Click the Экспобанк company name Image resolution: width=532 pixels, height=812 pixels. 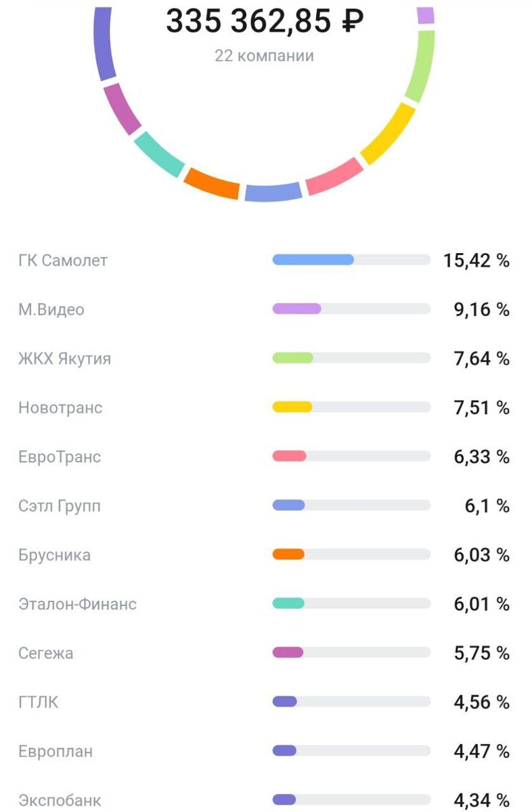click(60, 798)
